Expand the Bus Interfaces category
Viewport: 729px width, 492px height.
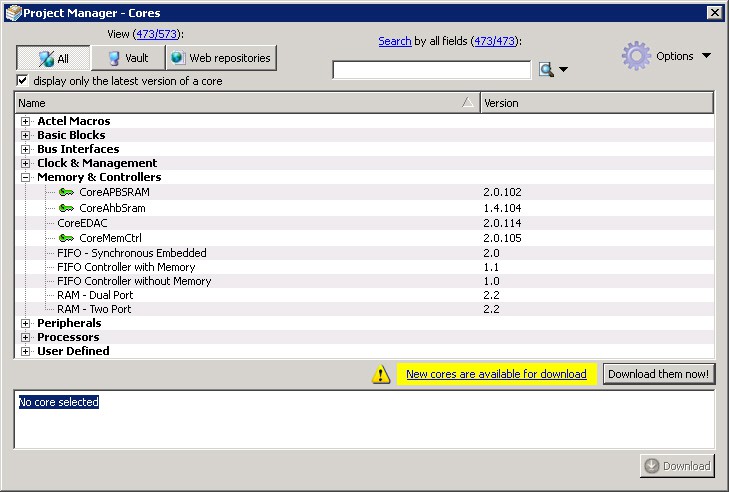26,149
